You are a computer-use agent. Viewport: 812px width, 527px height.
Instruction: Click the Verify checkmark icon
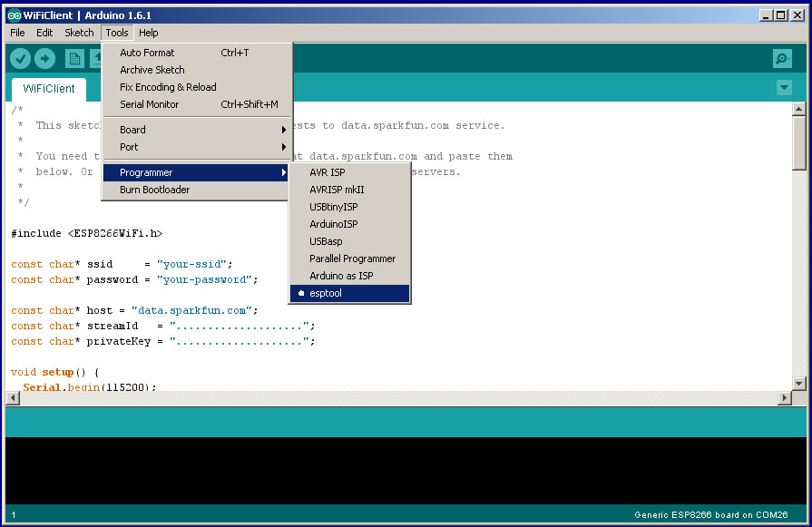20,58
